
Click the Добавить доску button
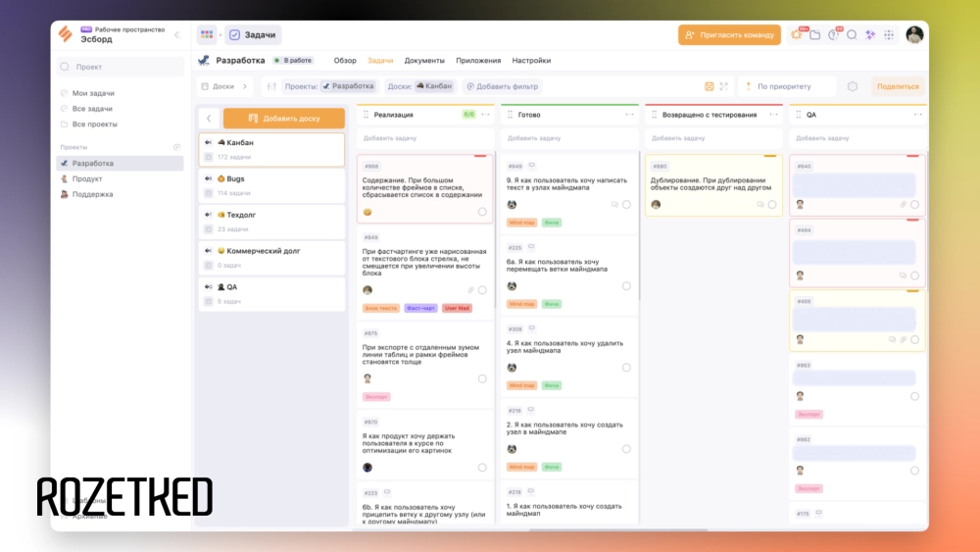tap(284, 119)
